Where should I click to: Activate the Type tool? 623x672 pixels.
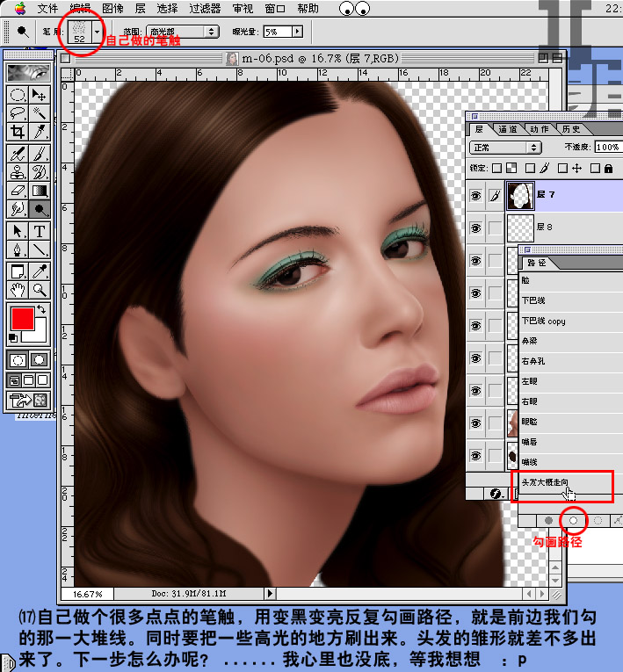[40, 230]
